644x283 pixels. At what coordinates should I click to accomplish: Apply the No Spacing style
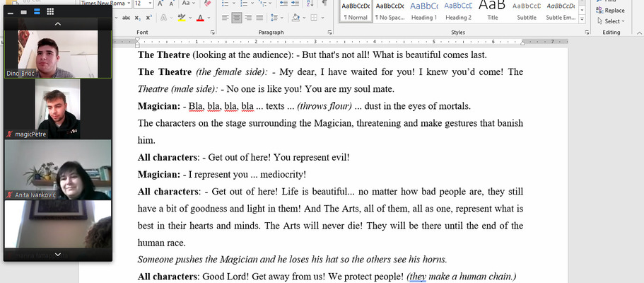coord(390,11)
